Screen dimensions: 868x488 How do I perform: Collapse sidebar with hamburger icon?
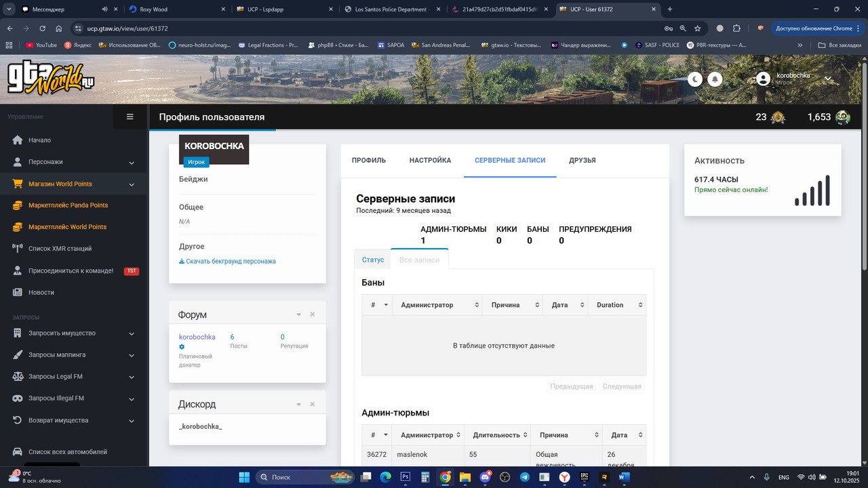point(130,117)
